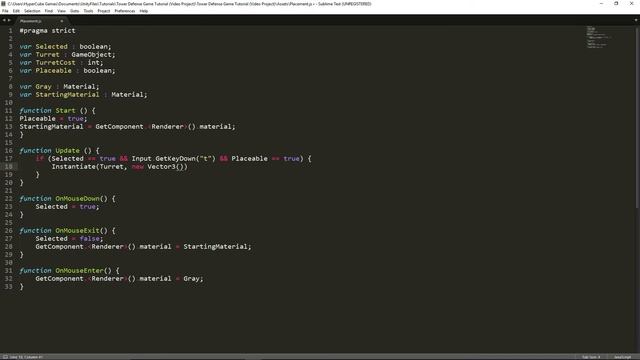Open the Edit menu
The height and width of the screenshot is (360, 640).
(x=16, y=11)
